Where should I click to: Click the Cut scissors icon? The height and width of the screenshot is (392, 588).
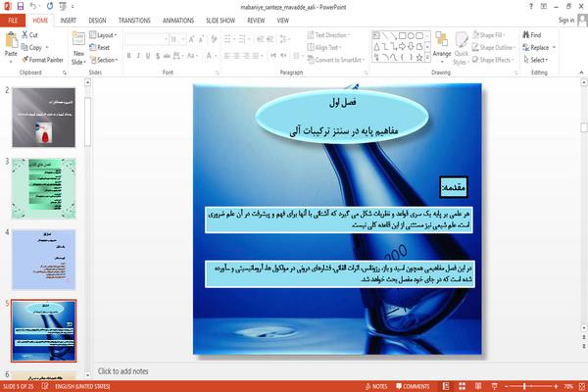pyautogui.click(x=24, y=35)
